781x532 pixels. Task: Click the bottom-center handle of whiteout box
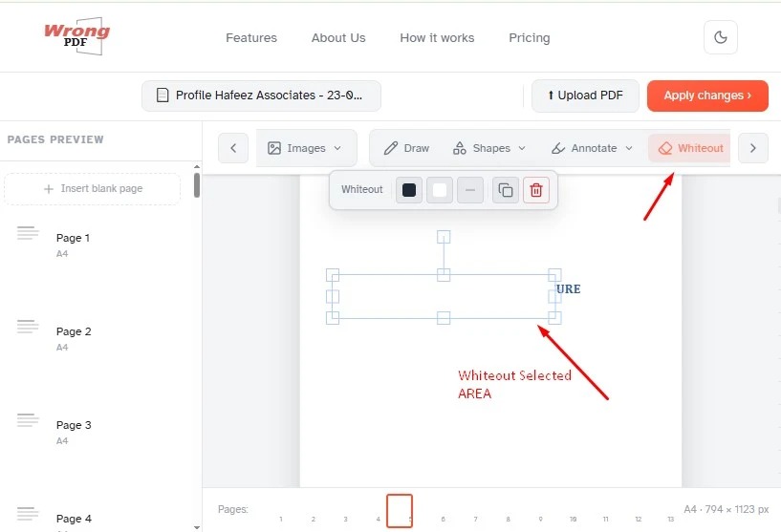pos(444,317)
